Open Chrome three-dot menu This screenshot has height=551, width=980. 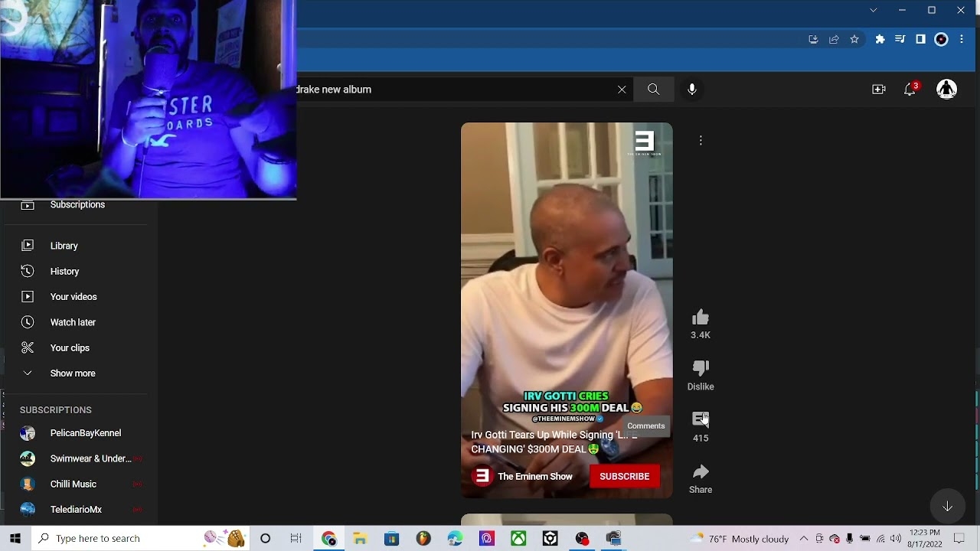[962, 39]
